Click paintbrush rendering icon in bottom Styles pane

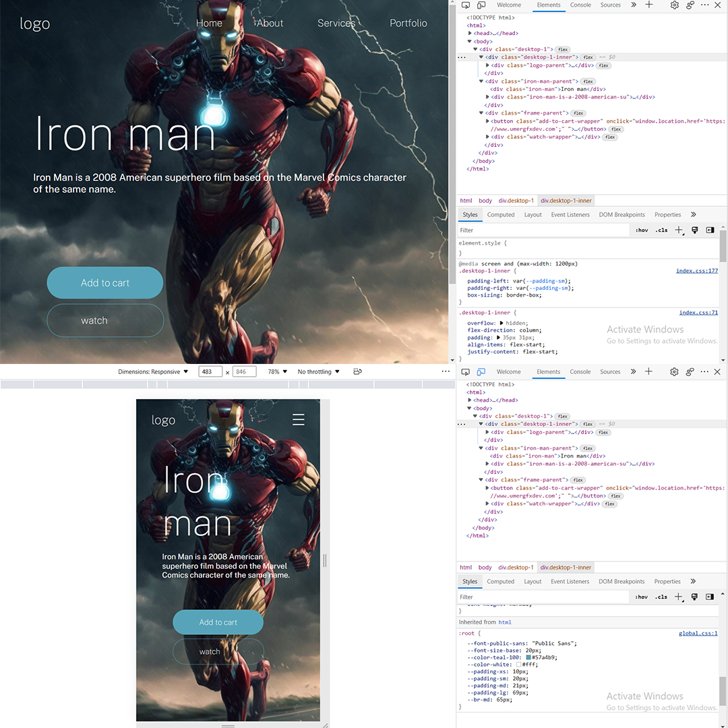tap(695, 597)
